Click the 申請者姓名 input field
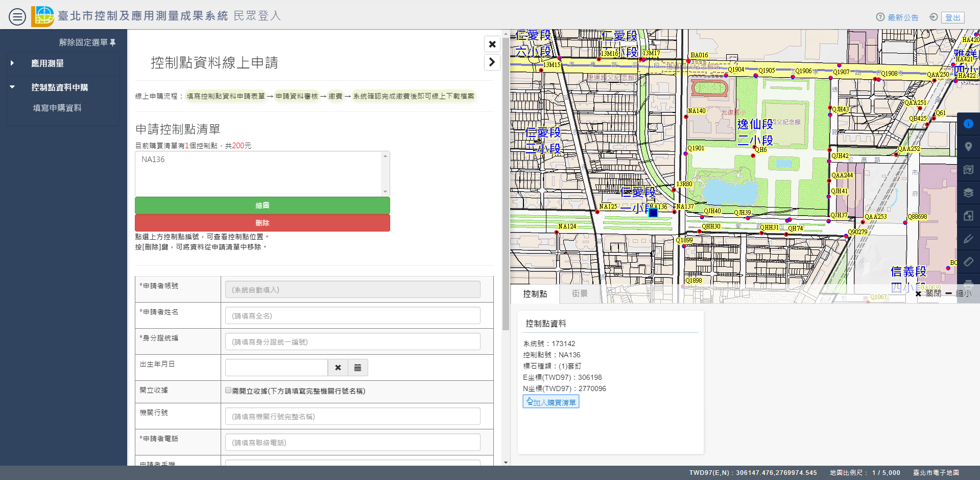The width and height of the screenshot is (980, 480). pyautogui.click(x=352, y=316)
